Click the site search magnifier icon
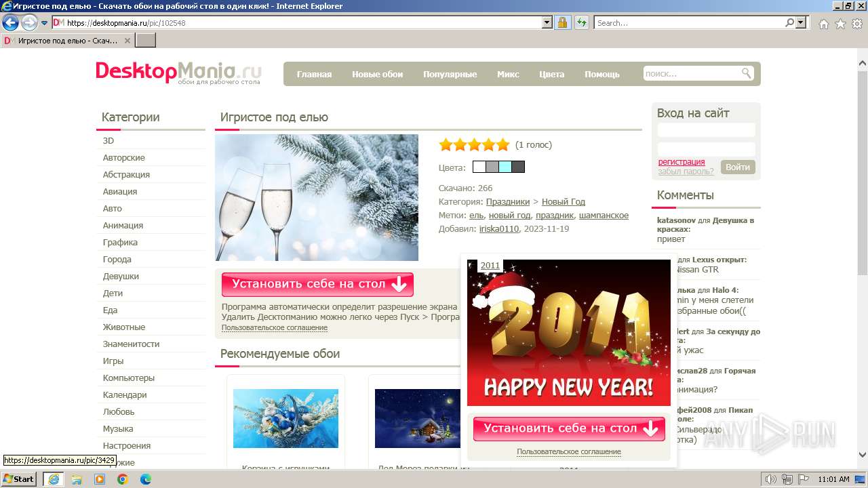Viewport: 868px width, 488px height. click(x=746, y=73)
